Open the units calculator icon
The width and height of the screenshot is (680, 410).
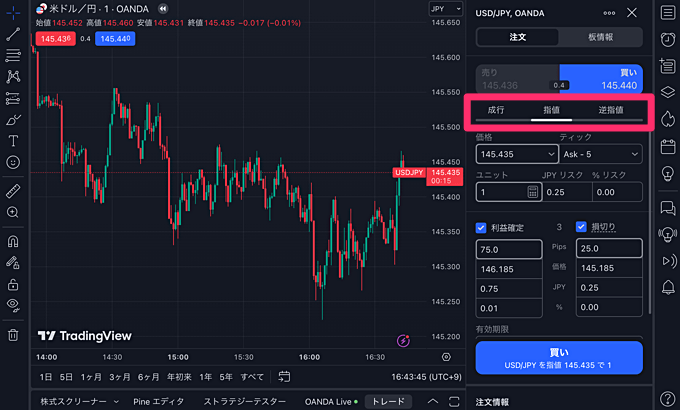pos(533,192)
